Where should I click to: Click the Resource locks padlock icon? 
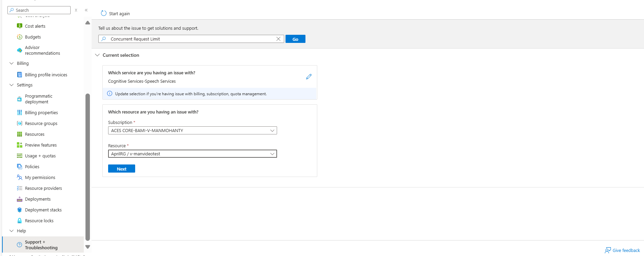(20, 221)
